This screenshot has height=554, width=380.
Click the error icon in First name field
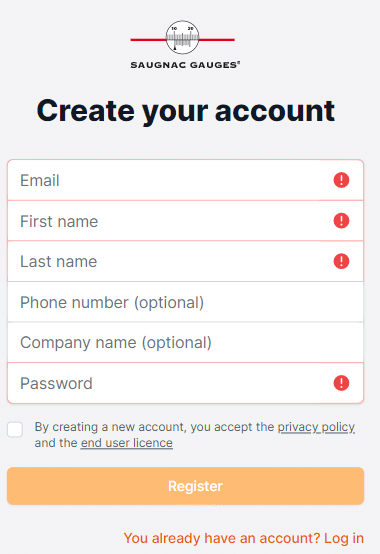(x=341, y=221)
